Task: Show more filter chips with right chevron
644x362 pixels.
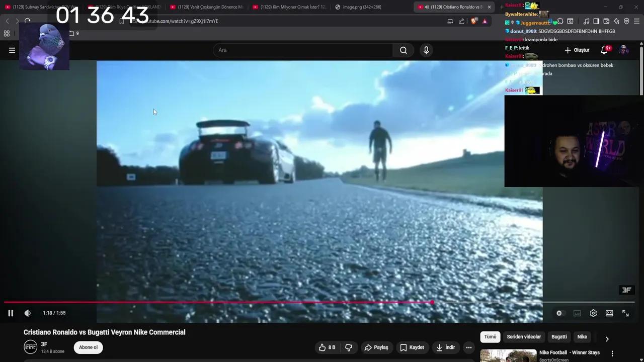Action: click(607, 339)
